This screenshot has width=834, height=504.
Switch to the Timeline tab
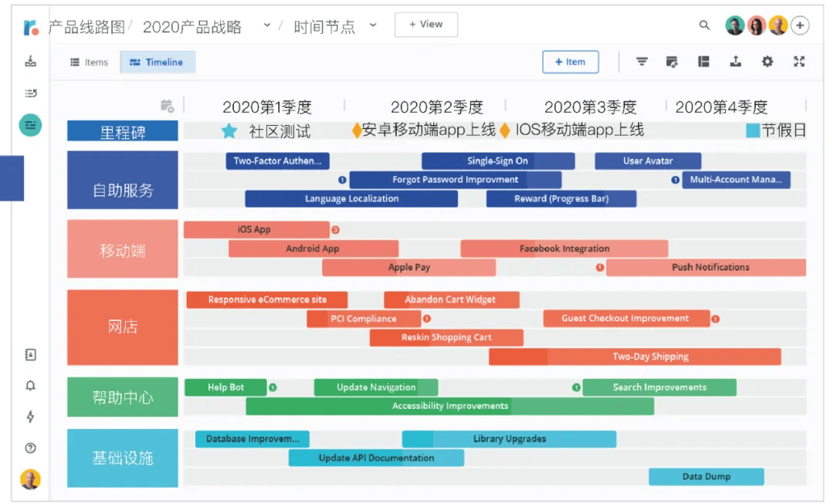click(158, 63)
